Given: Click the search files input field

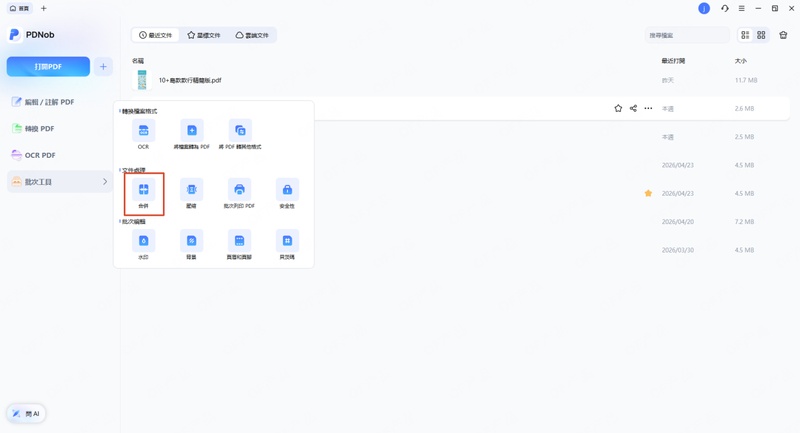Looking at the screenshot, I should pyautogui.click(x=687, y=35).
